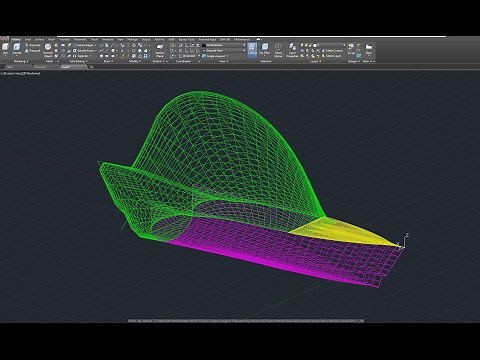Add a new drawing tab with plus

(x=92, y=67)
